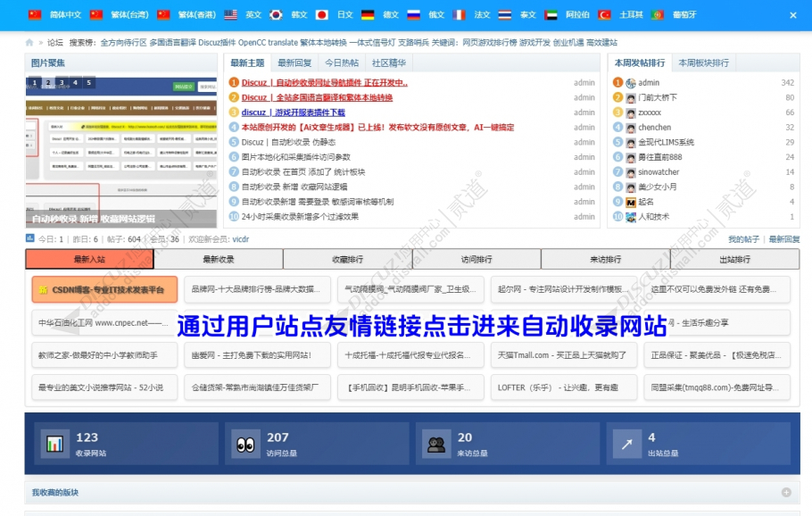The width and height of the screenshot is (812, 516).
Task: Pick the Japan flag icon
Action: pos(321,14)
